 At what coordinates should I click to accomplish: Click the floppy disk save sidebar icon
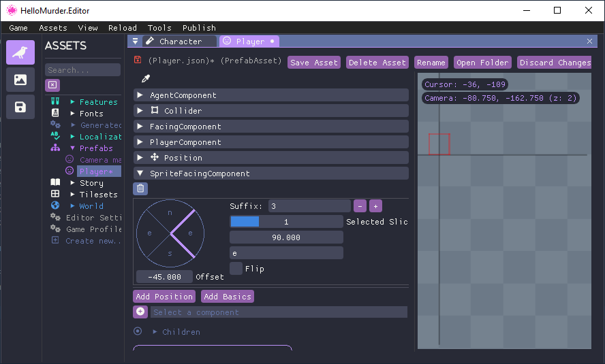(20, 107)
